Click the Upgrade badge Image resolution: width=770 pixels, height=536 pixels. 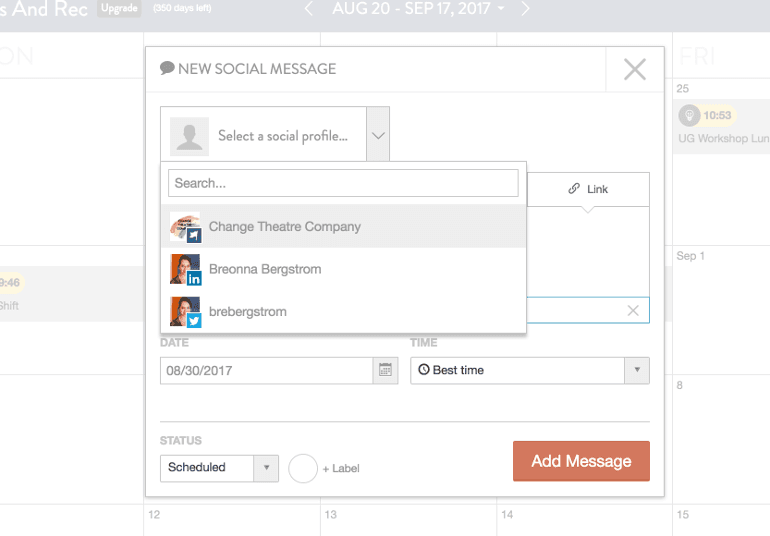(x=119, y=9)
